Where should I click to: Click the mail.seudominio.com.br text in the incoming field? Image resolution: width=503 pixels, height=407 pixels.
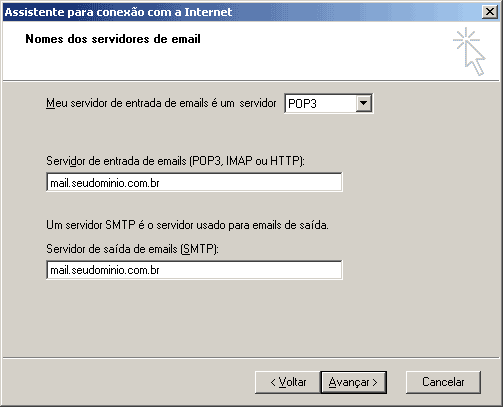105,183
